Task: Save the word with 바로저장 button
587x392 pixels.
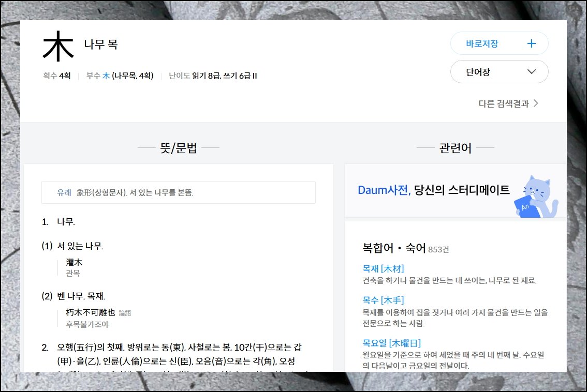Action: 499,43
